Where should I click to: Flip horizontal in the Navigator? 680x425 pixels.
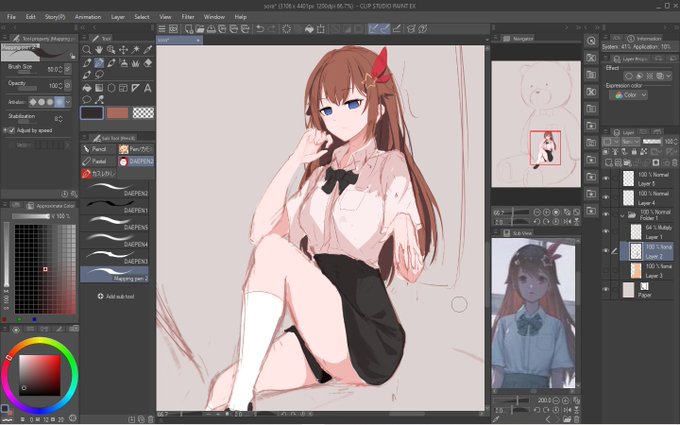point(567,222)
